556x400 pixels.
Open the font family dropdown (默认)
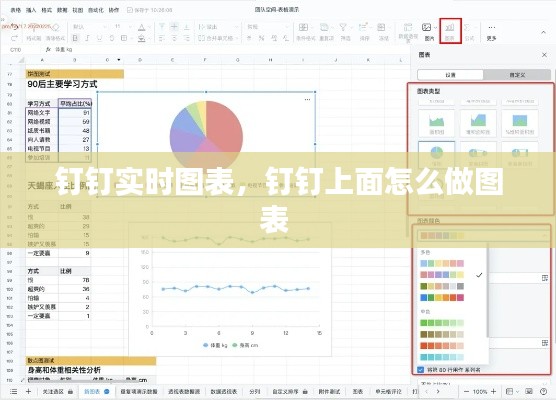tap(89, 27)
